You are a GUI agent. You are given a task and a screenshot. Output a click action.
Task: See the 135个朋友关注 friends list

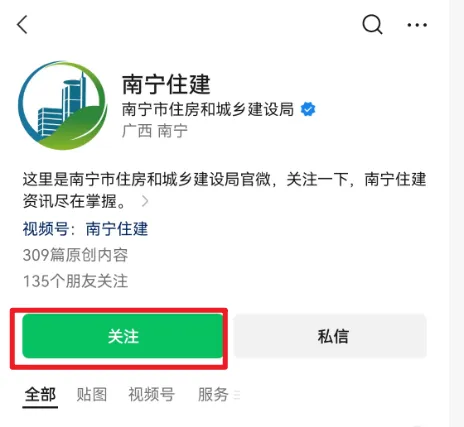(76, 281)
